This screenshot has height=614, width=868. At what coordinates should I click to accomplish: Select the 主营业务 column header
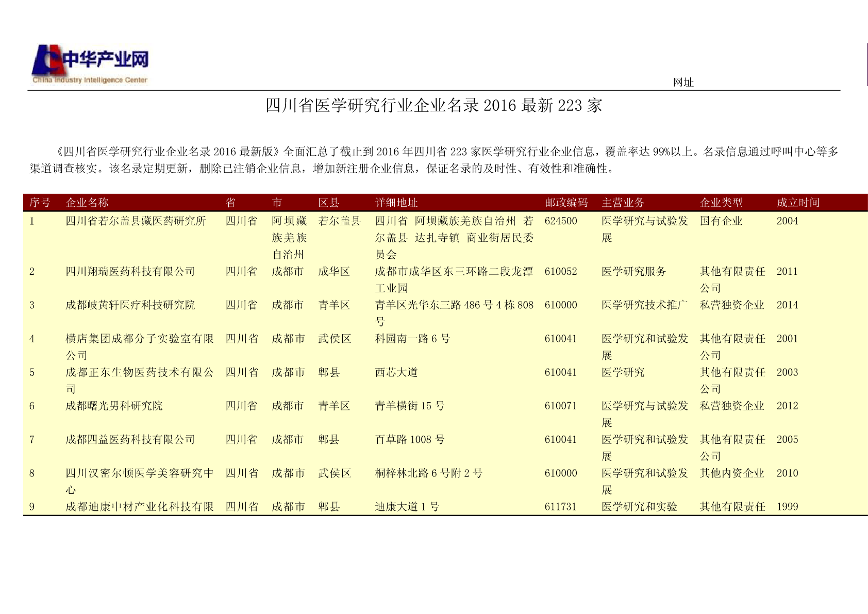623,203
